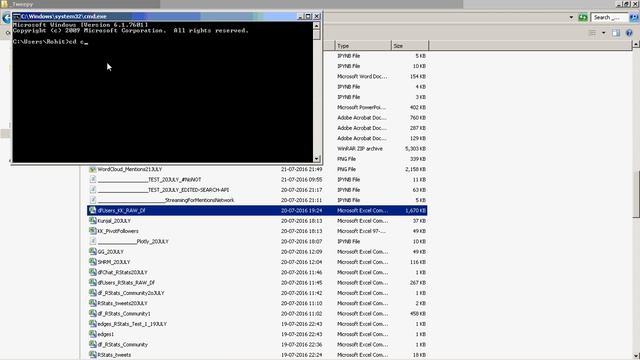This screenshot has height=360, width=640.
Task: Click cmd window scrollbar up arrow
Action: 316,25
